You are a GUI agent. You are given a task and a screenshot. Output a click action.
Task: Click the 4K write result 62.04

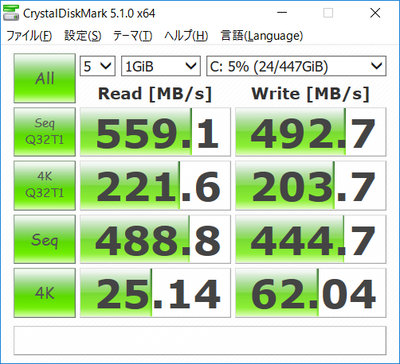point(311,293)
